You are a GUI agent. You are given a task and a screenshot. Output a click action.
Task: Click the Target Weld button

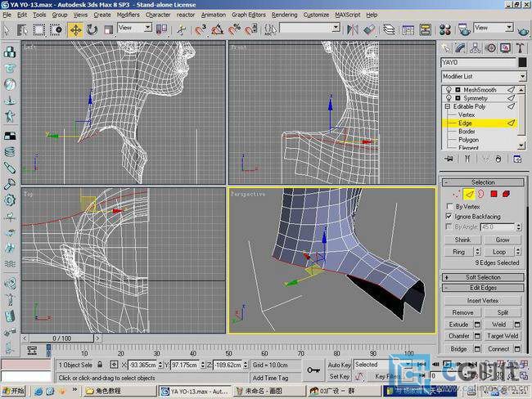pyautogui.click(x=503, y=336)
